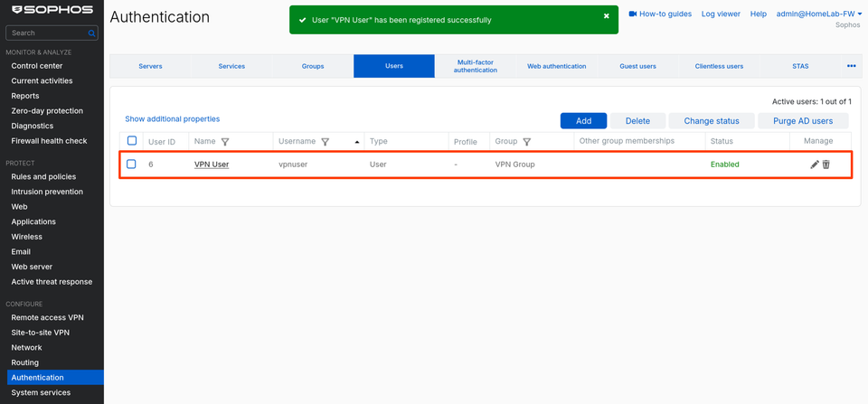The image size is (868, 404).
Task: Dismiss the success notification with X
Action: click(x=606, y=16)
